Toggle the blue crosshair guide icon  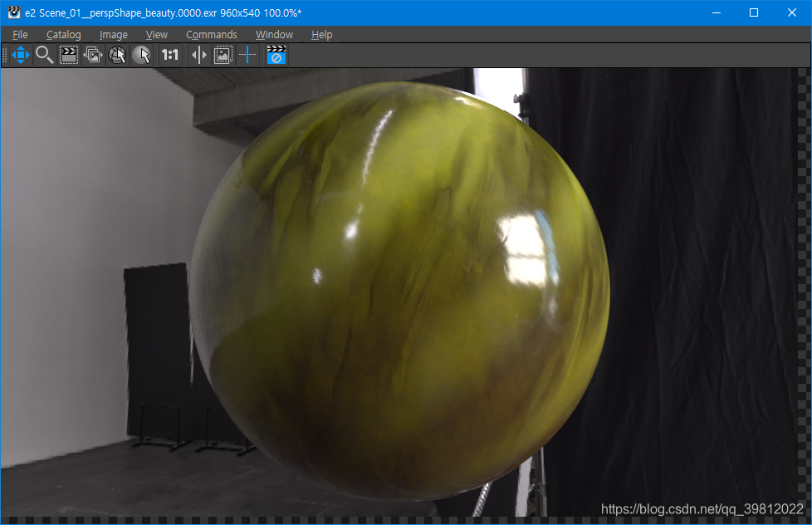coord(247,55)
